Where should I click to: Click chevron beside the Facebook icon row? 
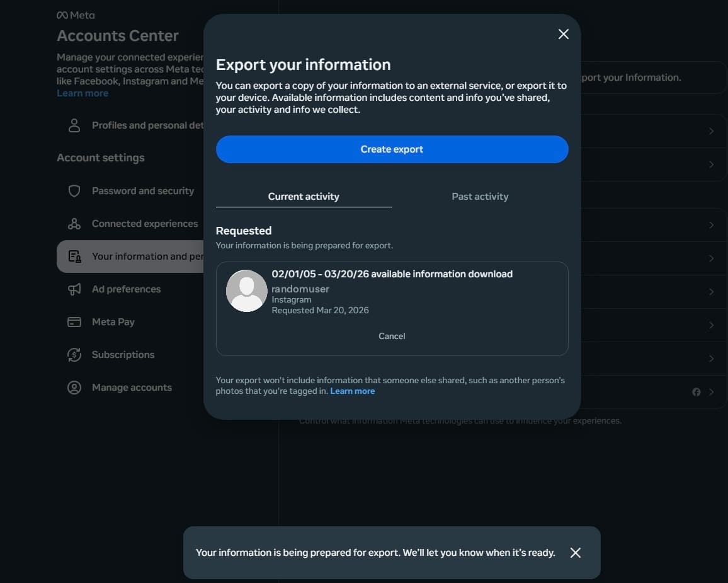point(711,392)
